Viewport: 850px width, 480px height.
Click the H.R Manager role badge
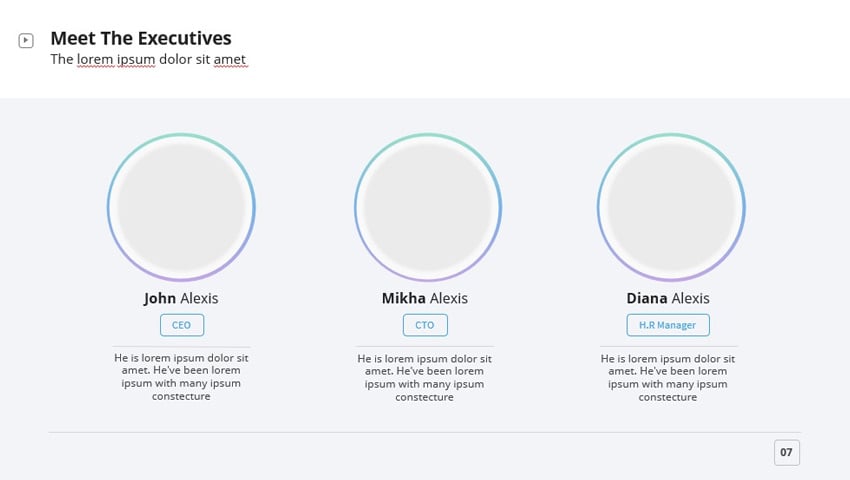click(668, 325)
